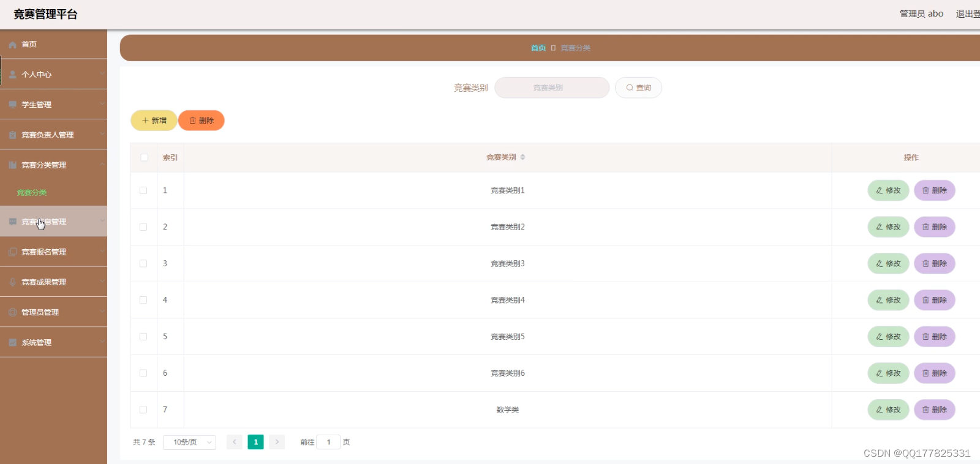
Task: Click the person icon for 个人中心
Action: 12,75
